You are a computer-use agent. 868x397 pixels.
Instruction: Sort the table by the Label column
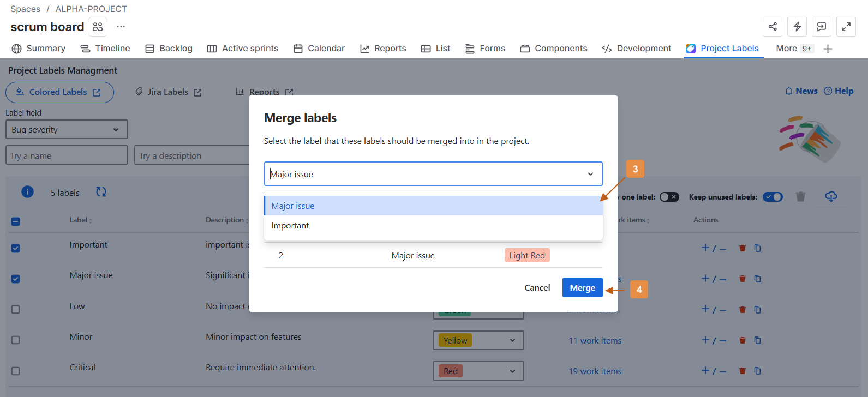81,220
